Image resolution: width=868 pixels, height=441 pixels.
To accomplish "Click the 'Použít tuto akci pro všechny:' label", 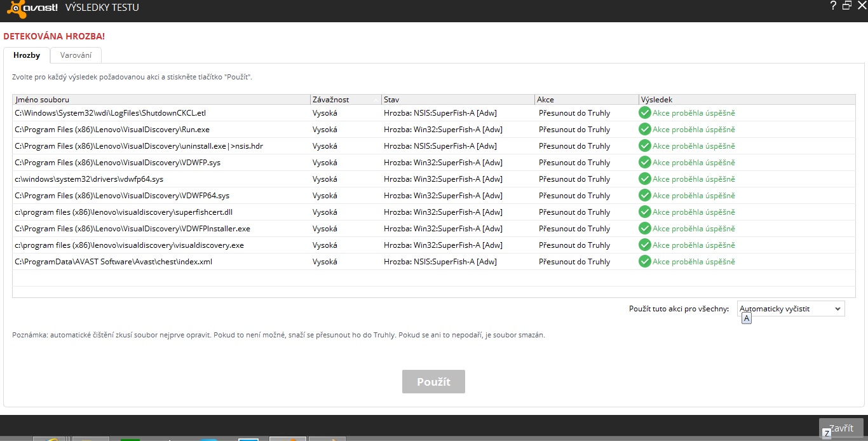I will click(679, 309).
